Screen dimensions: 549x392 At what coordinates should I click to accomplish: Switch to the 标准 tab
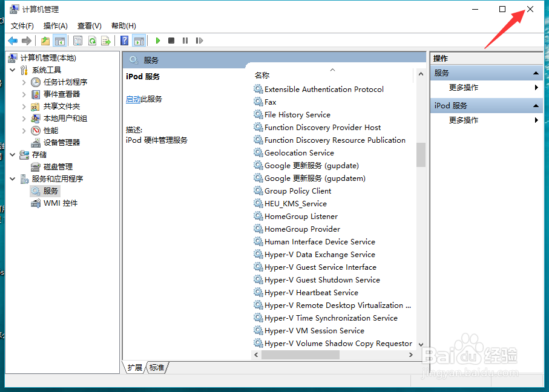[x=157, y=368]
